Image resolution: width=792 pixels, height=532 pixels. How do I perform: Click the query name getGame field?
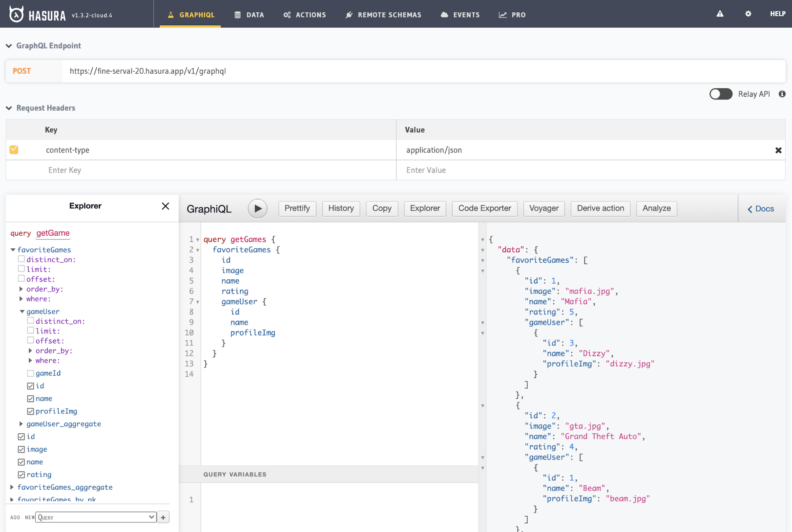(53, 233)
